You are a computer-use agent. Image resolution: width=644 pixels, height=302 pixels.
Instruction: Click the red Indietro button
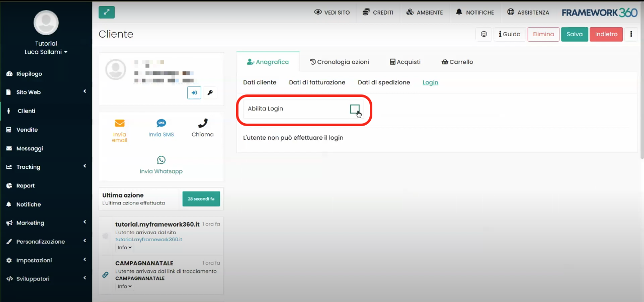pyautogui.click(x=606, y=34)
